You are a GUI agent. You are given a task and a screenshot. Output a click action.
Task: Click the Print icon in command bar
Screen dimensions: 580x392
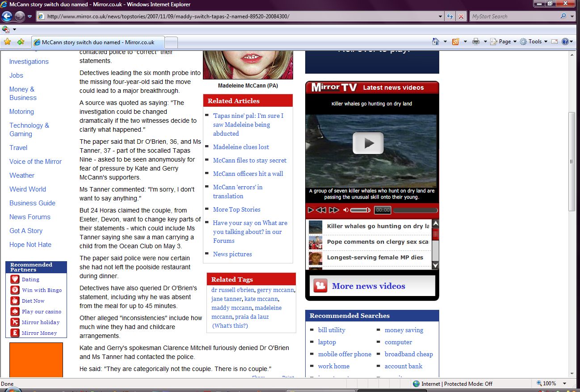click(x=476, y=42)
